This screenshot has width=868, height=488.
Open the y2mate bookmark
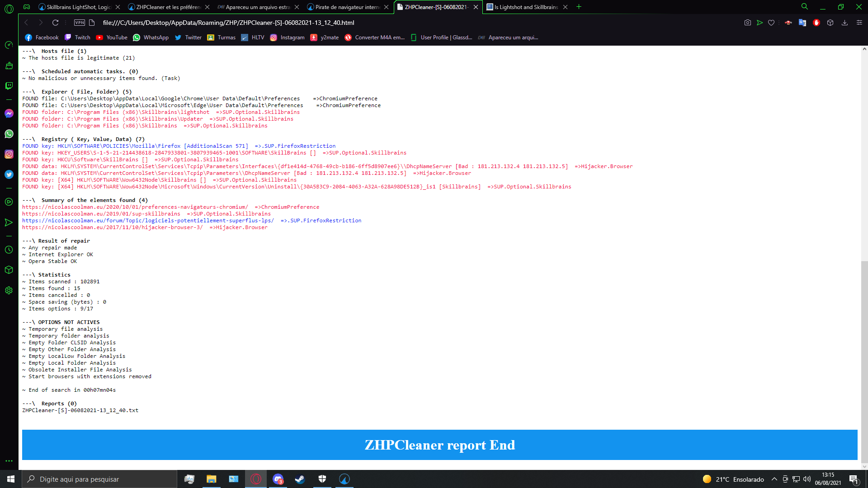pos(324,38)
